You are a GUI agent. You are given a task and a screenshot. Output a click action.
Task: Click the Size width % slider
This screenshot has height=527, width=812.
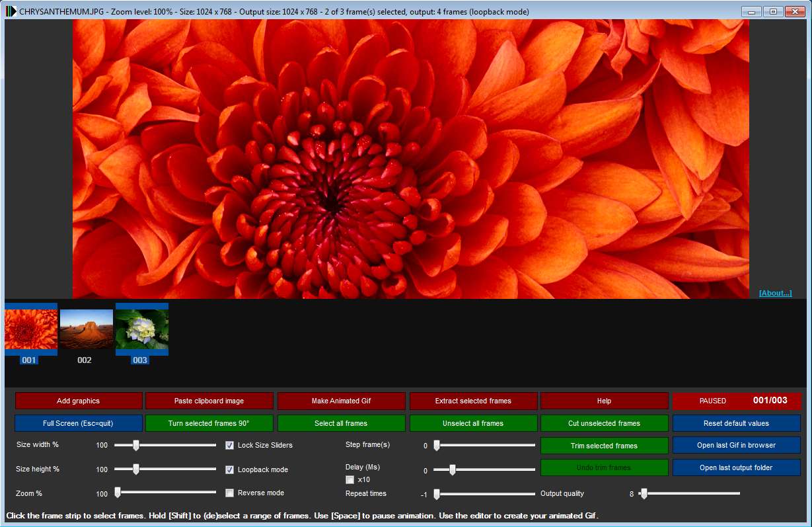pyautogui.click(x=165, y=446)
